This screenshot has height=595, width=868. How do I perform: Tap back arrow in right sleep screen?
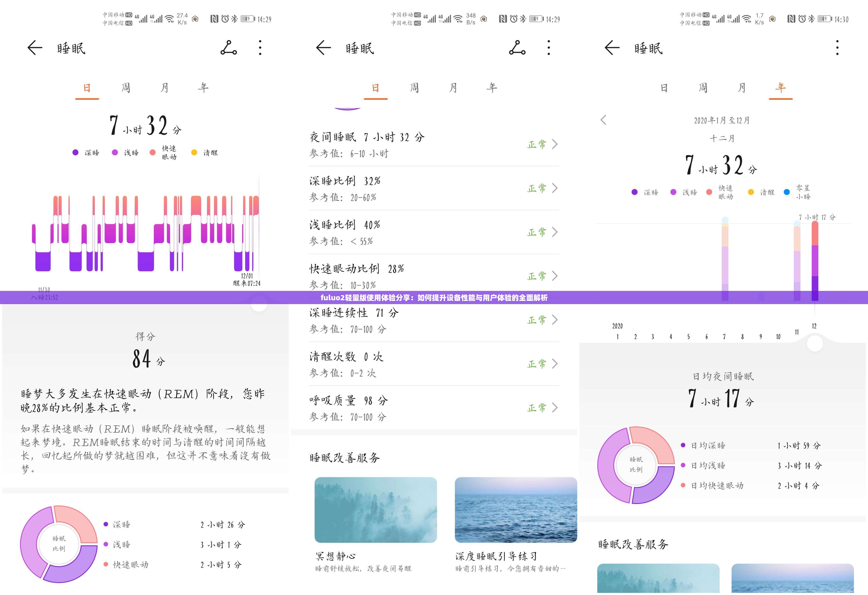[x=612, y=48]
